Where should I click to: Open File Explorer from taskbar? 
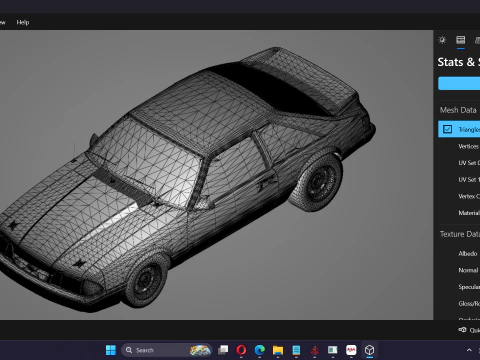pyautogui.click(x=278, y=350)
